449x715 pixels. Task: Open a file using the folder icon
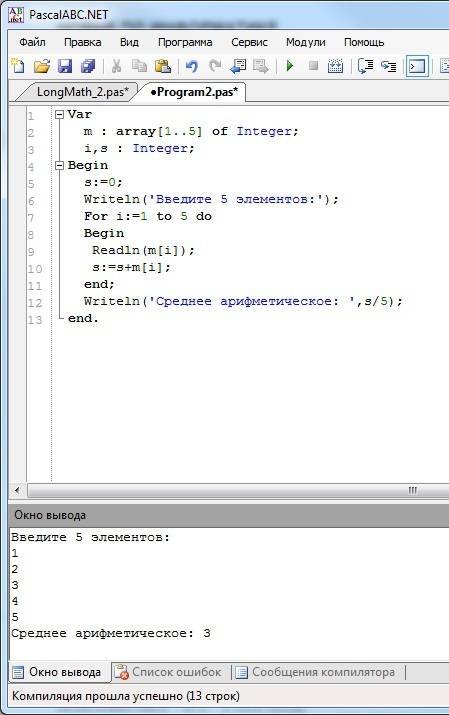tap(41, 66)
